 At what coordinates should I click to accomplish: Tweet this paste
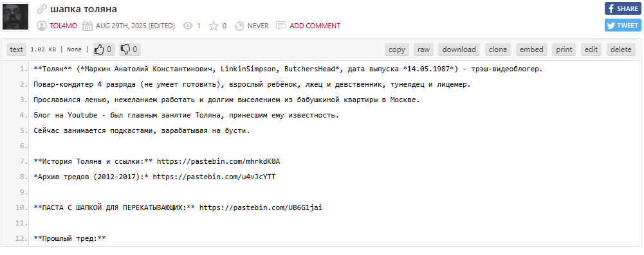point(623,25)
